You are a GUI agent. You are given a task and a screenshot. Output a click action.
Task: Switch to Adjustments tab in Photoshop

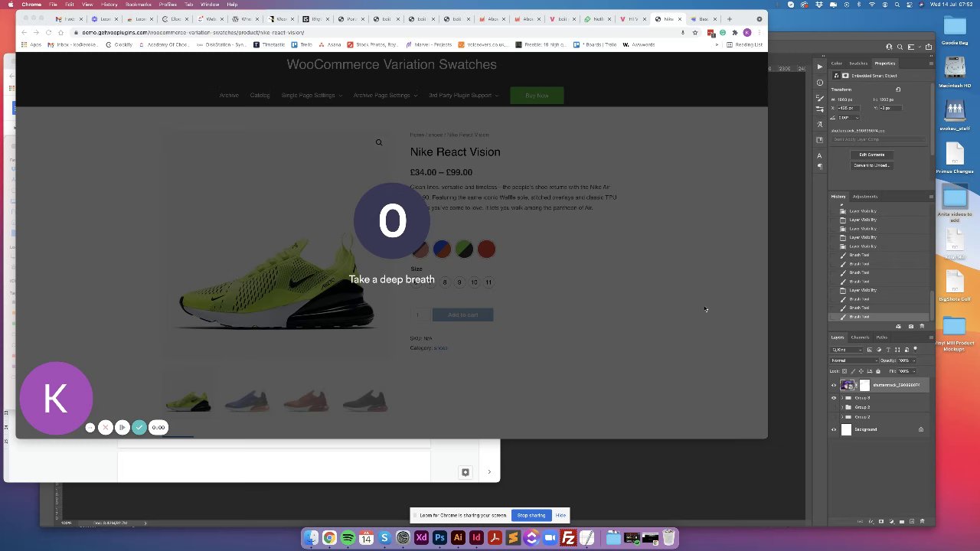[x=865, y=197]
